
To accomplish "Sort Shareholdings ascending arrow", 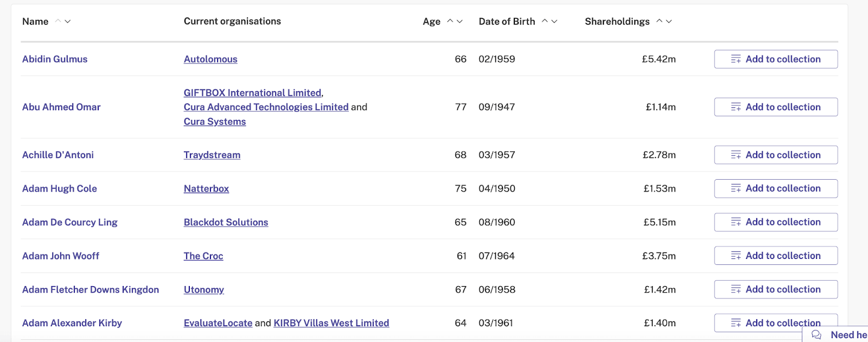I will (659, 21).
